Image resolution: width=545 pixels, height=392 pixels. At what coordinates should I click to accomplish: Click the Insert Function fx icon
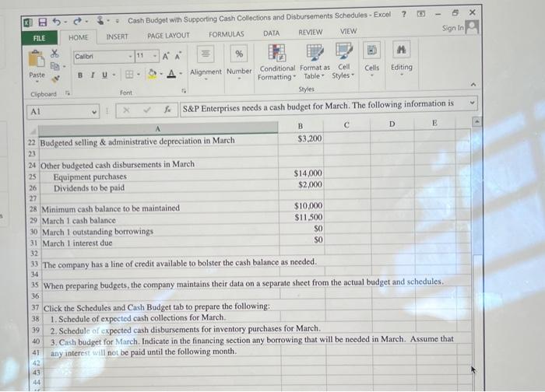pos(167,110)
